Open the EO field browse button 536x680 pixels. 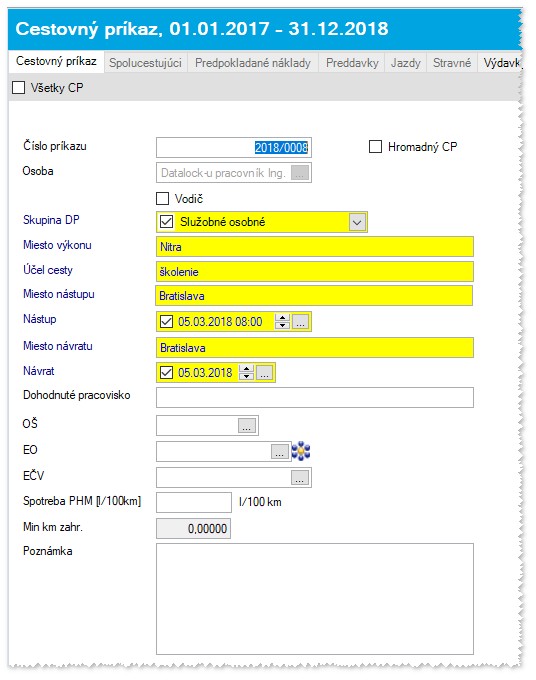click(280, 451)
